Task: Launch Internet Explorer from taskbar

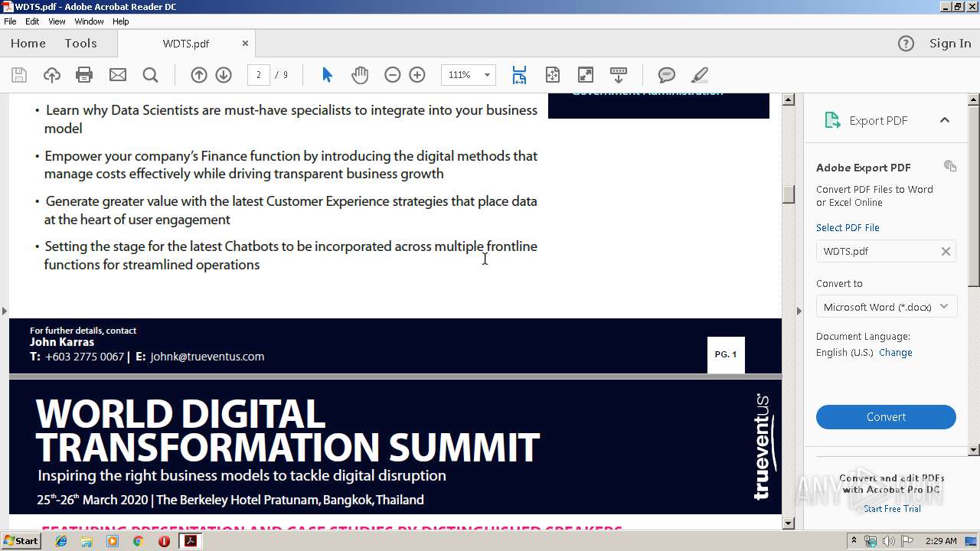Action: tap(61, 541)
